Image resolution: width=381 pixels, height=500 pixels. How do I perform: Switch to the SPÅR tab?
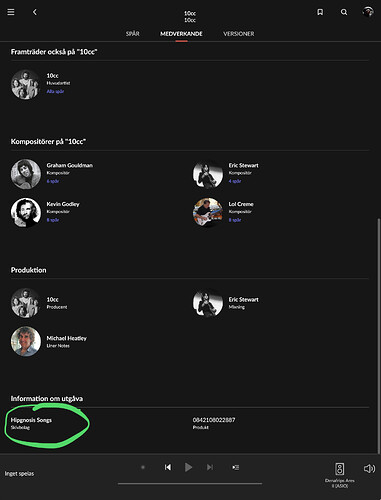click(133, 34)
